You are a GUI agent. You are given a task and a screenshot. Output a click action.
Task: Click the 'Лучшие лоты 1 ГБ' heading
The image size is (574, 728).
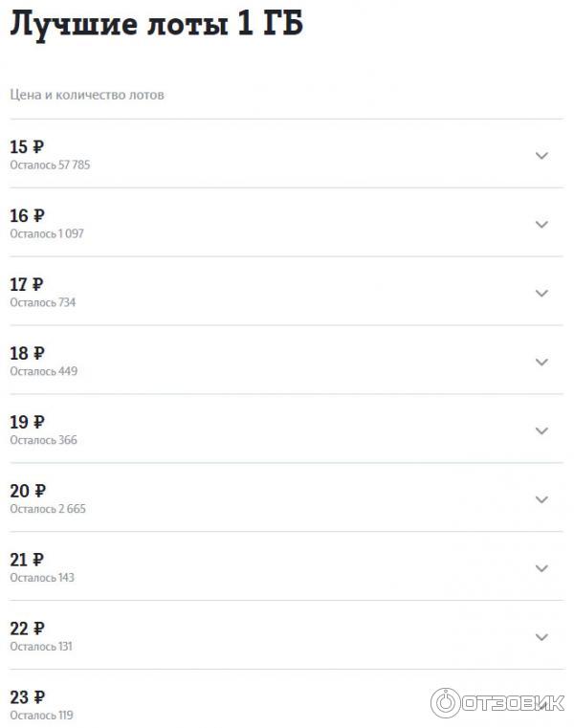click(156, 25)
